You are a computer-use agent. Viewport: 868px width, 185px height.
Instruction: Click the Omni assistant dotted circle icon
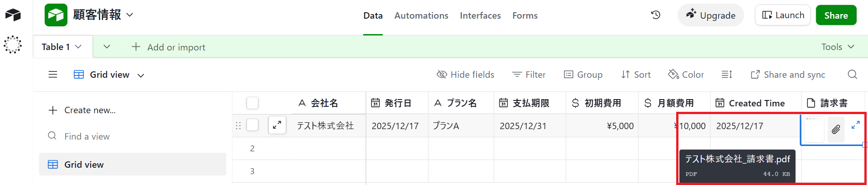tap(13, 45)
